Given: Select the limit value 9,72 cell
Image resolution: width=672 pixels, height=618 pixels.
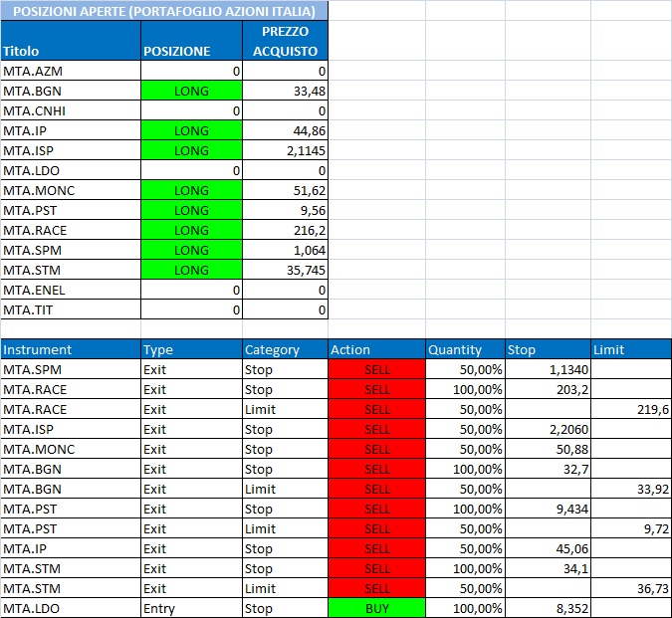Looking at the screenshot, I should (631, 528).
